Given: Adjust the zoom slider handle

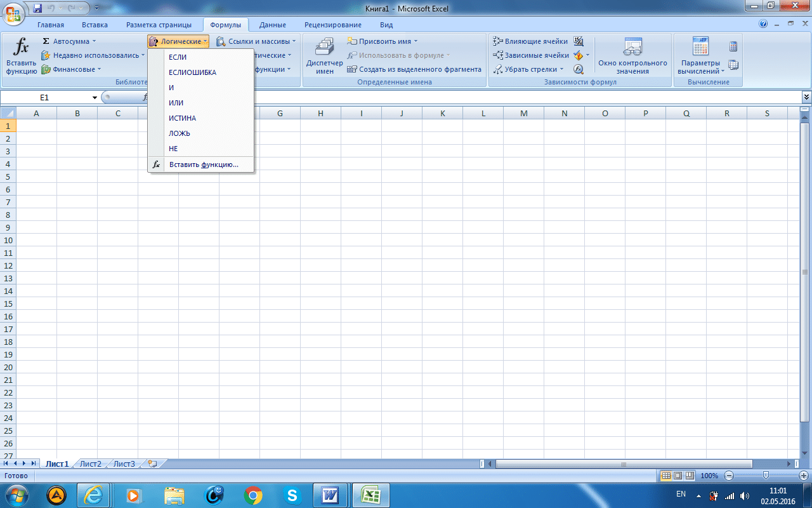Looking at the screenshot, I should coord(766,476).
